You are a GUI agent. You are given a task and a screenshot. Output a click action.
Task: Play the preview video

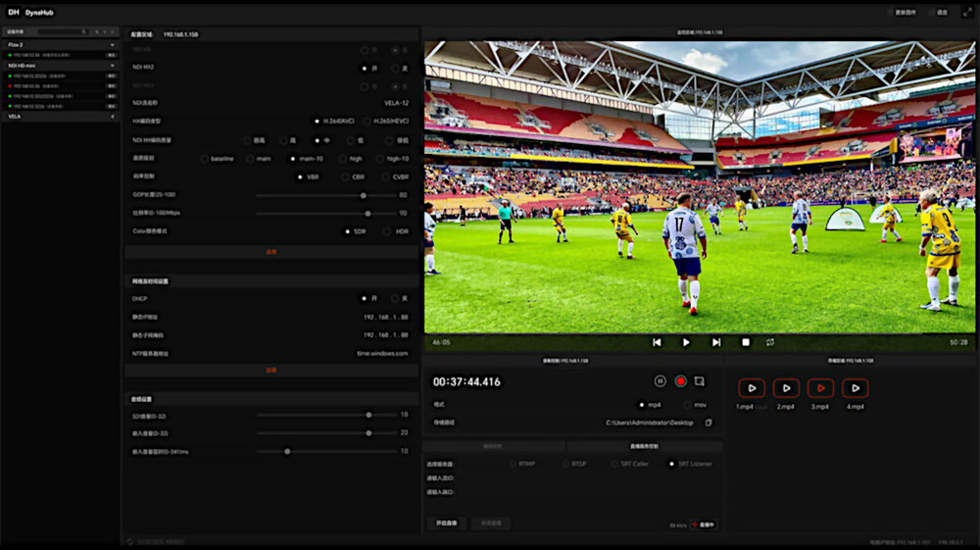(x=686, y=342)
